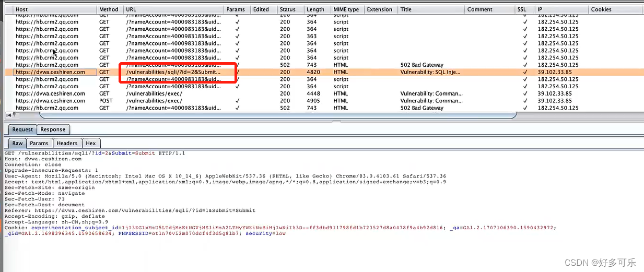644x272 pixels.
Task: Click the MIME type HTML cell in the sqli row
Action: [x=341, y=72]
